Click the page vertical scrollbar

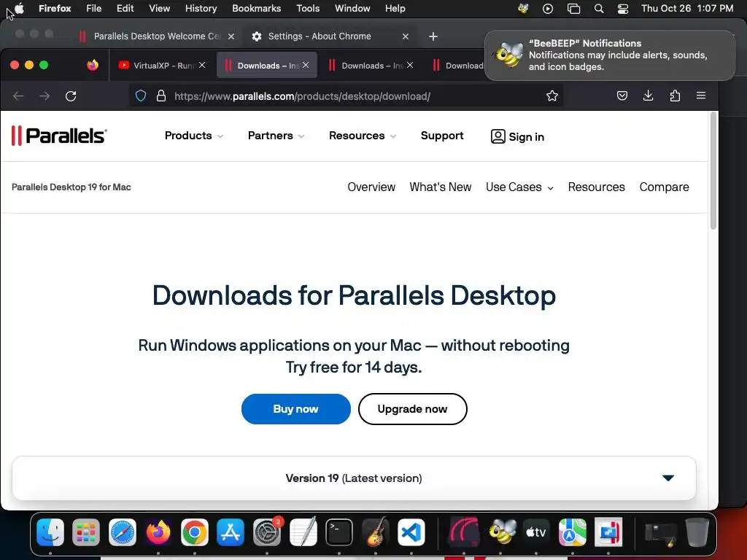click(x=713, y=171)
